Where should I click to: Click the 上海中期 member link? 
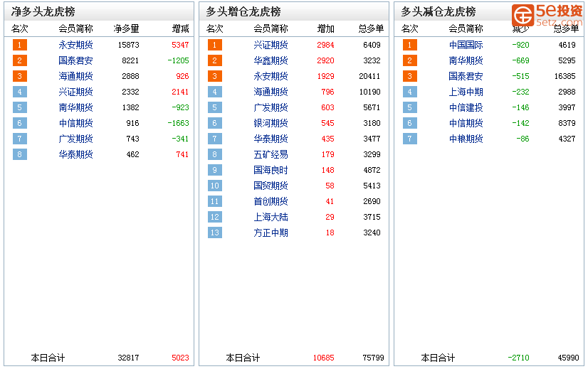[466, 92]
